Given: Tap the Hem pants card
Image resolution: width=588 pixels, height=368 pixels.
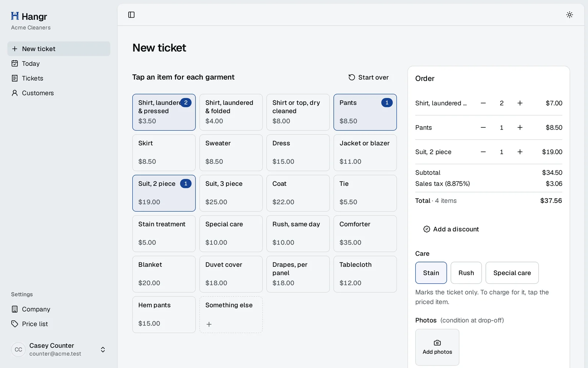Looking at the screenshot, I should (x=164, y=315).
